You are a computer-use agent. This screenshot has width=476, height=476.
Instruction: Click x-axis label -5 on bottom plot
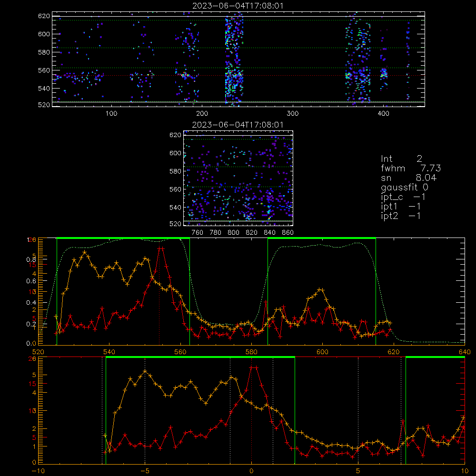(x=145, y=471)
